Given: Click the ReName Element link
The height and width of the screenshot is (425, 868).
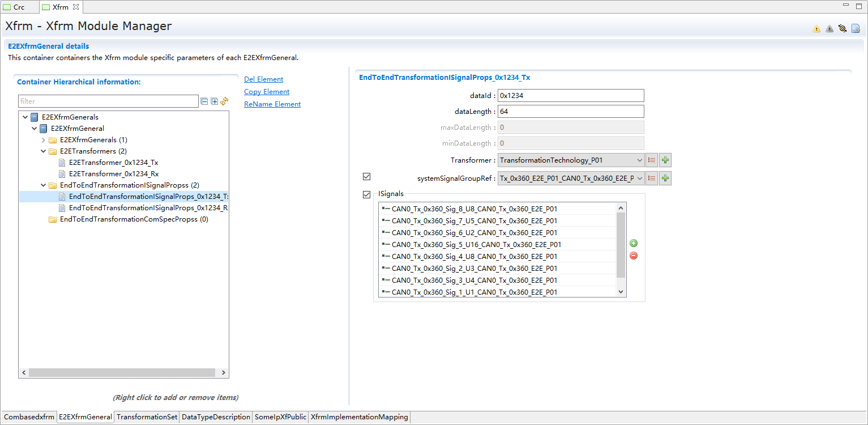Looking at the screenshot, I should click(x=272, y=104).
